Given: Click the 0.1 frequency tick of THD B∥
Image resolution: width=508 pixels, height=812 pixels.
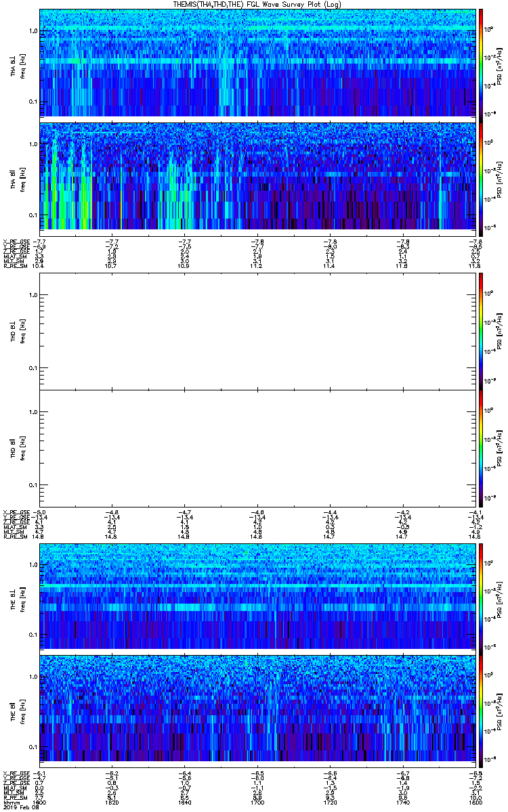Looking at the screenshot, I should (33, 486).
